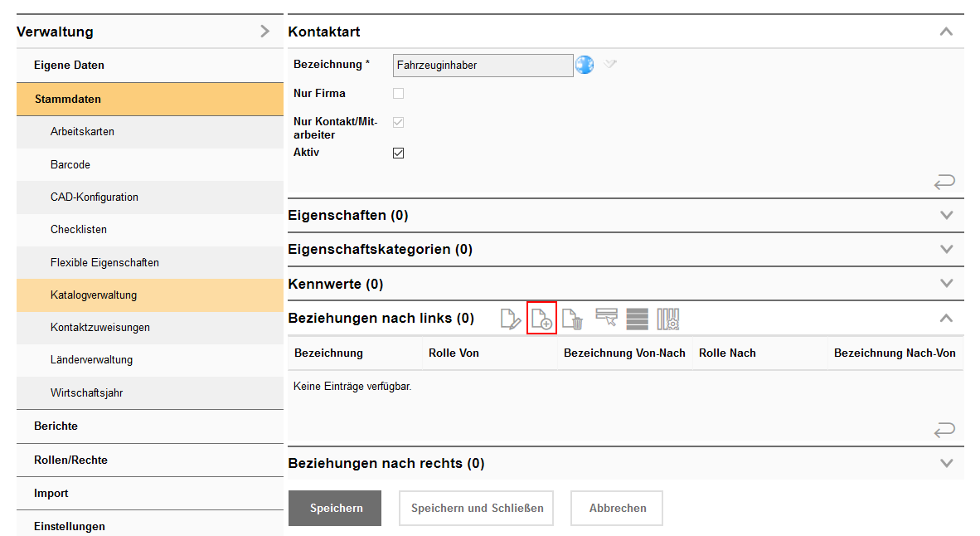The height and width of the screenshot is (536, 980).
Task: Click the delete entry trash icon
Action: coord(572,319)
